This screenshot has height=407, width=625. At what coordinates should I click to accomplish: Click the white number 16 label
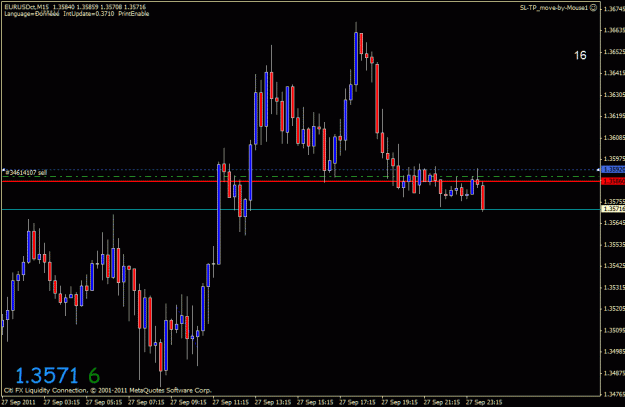coord(580,55)
